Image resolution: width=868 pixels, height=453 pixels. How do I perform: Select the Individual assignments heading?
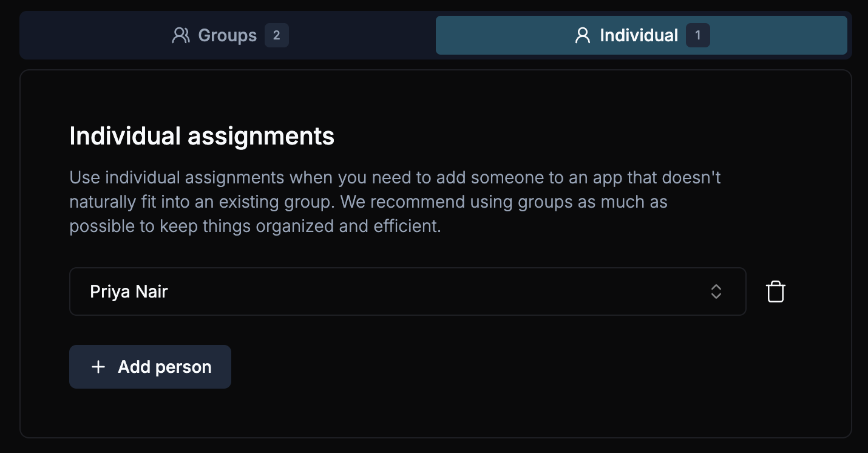[x=202, y=136]
